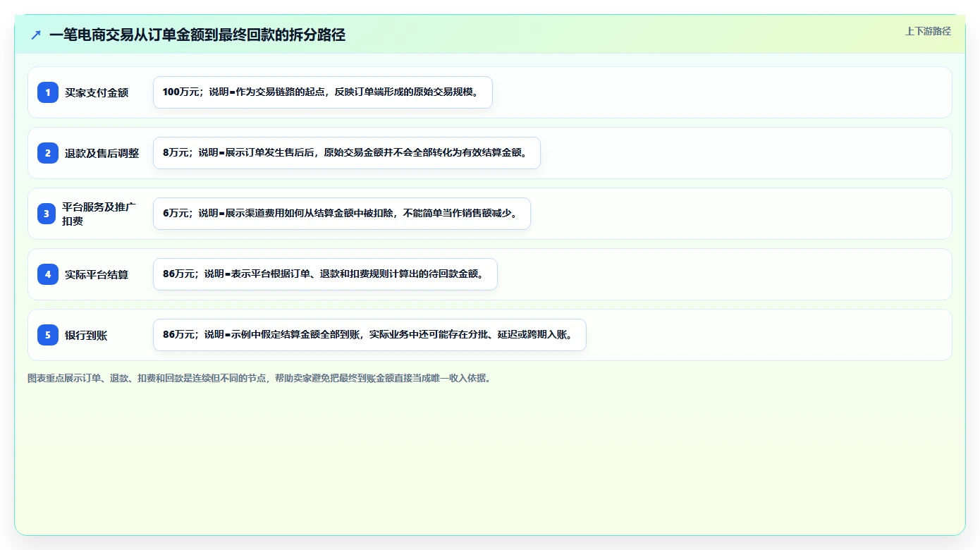Click the 退款及售后调整 step label
The width and height of the screenshot is (980, 550).
[102, 153]
